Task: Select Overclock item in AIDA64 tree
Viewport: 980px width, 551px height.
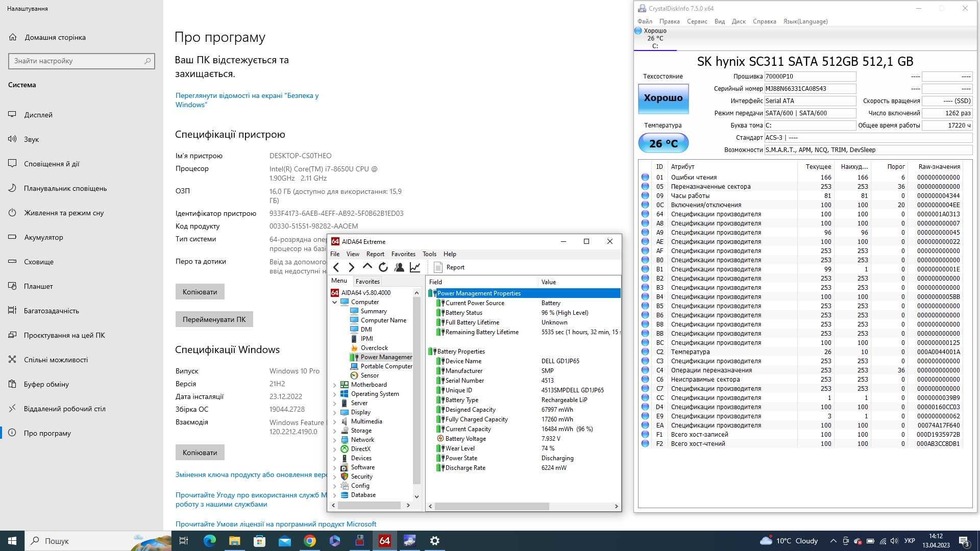Action: pos(374,348)
